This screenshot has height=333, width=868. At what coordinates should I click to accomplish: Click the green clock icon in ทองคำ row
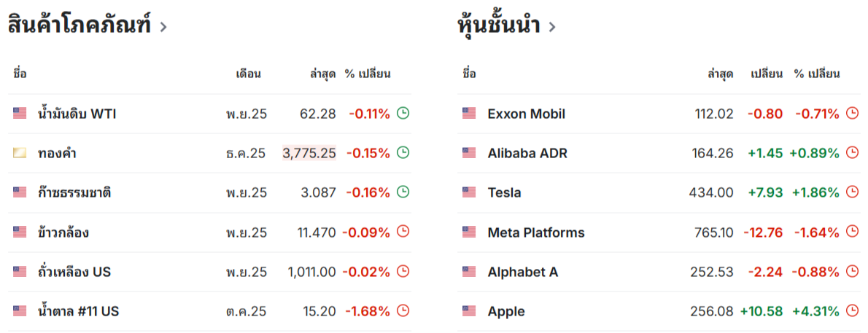tap(403, 153)
